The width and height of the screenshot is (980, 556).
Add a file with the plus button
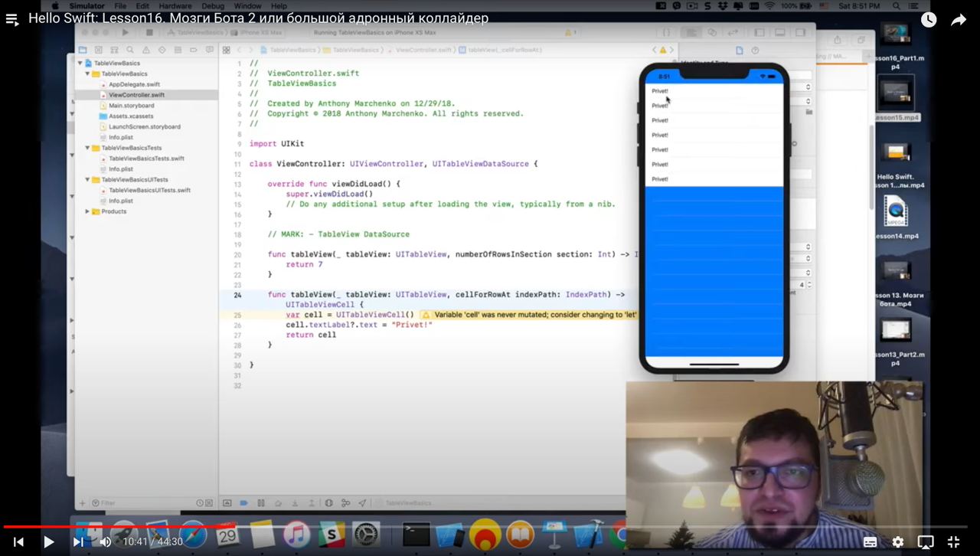pyautogui.click(x=83, y=503)
